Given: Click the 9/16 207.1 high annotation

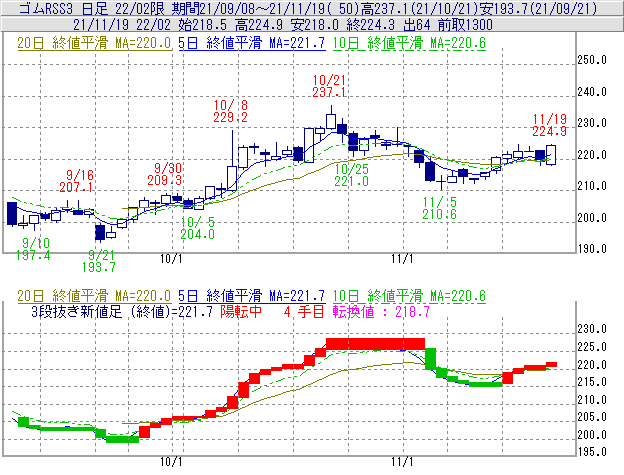Looking at the screenshot, I should coord(76,181).
